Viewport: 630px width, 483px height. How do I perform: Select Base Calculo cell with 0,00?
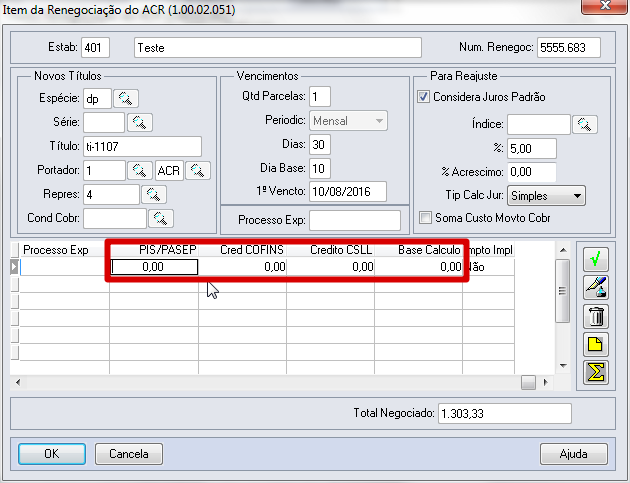[x=419, y=267]
